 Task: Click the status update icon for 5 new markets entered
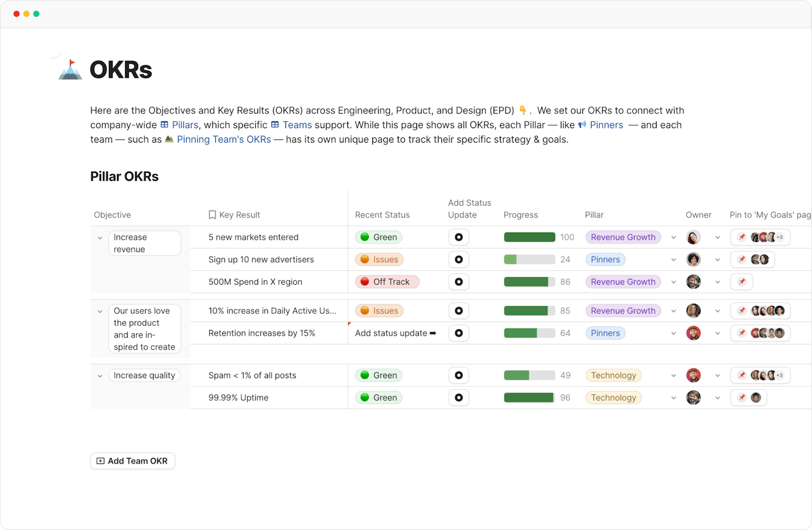[458, 237]
